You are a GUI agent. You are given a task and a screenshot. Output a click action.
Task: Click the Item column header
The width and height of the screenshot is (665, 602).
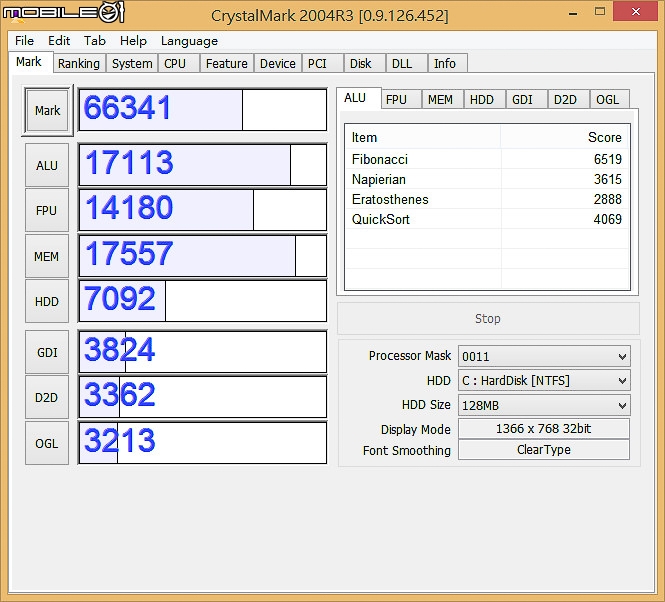tap(423, 137)
